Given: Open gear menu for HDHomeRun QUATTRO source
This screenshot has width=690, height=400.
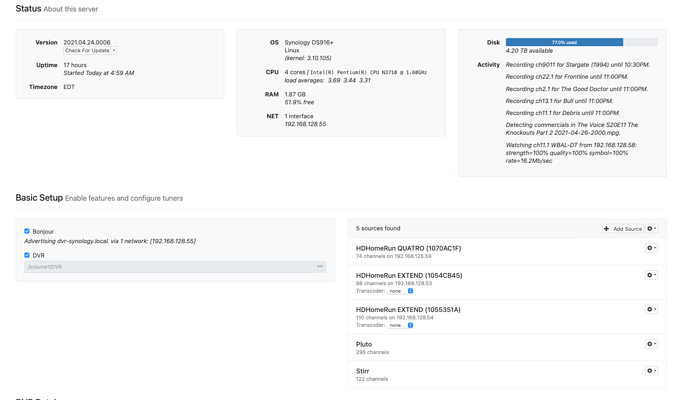Looking at the screenshot, I should point(651,248).
